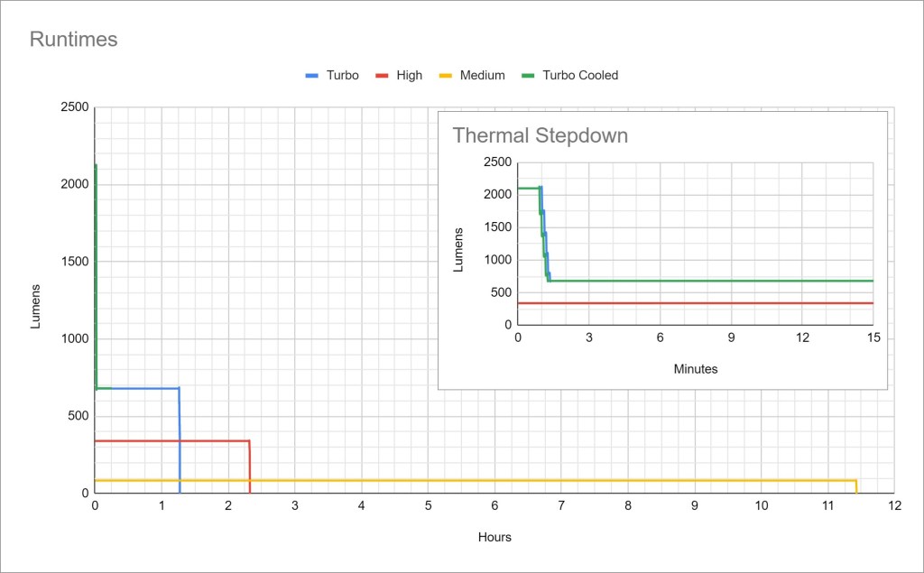Click the "Runtimes" chart title
This screenshot has width=924, height=573.
[73, 40]
